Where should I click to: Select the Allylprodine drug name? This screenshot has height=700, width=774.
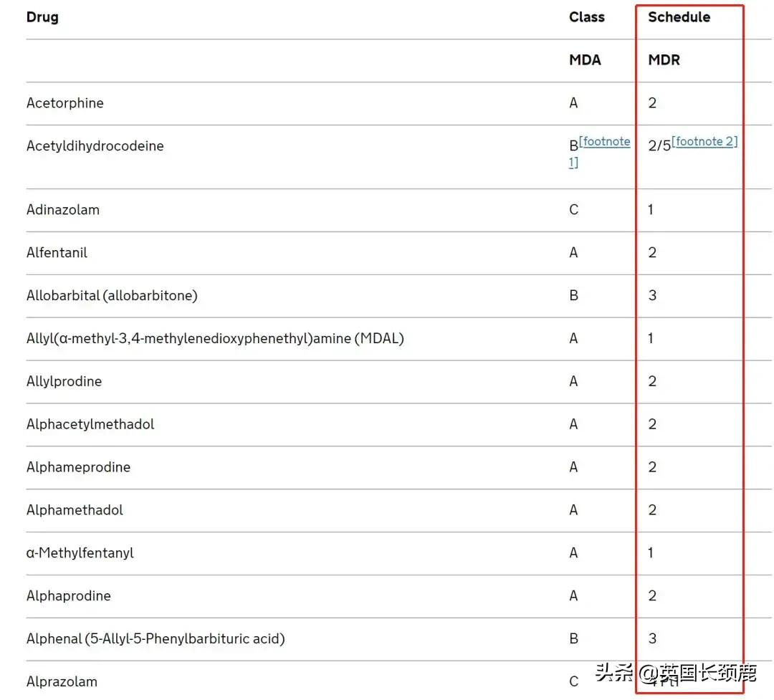[x=64, y=382]
